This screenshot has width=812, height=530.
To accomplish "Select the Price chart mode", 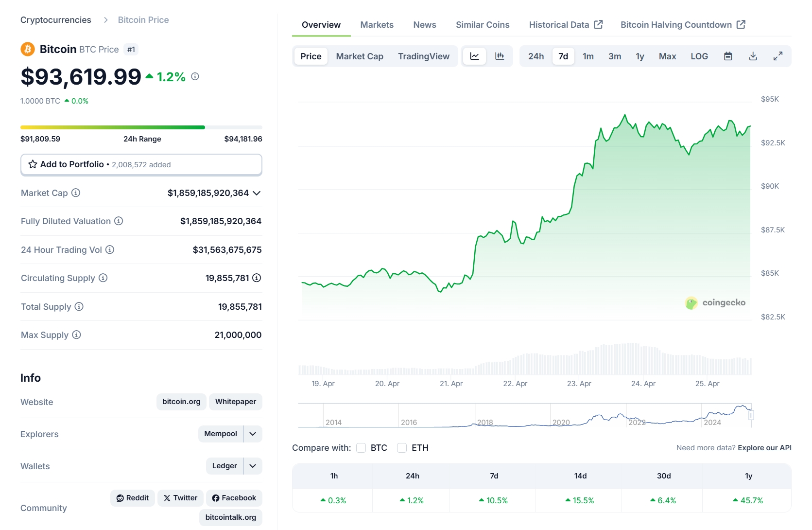I will coord(311,56).
